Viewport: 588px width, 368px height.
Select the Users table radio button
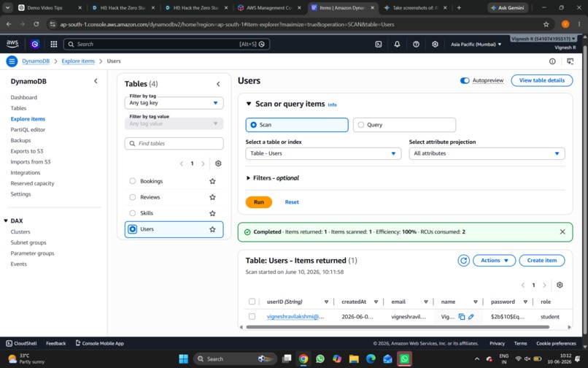[x=132, y=229]
